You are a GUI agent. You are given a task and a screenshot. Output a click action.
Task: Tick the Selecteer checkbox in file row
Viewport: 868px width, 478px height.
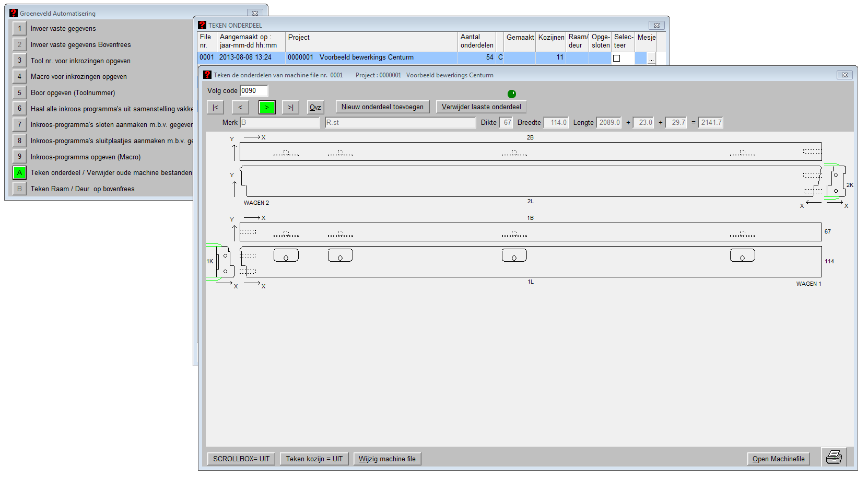click(x=617, y=58)
